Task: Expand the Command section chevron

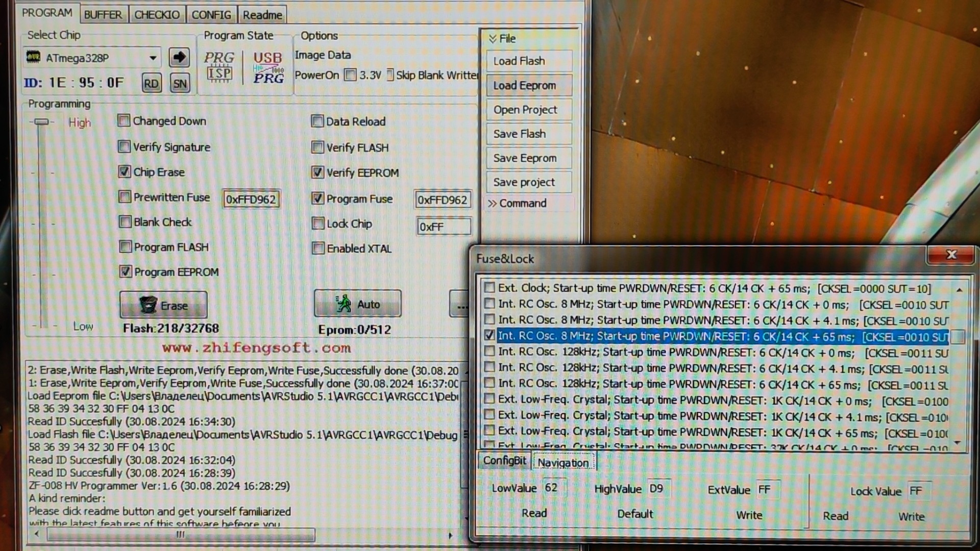Action: (492, 203)
